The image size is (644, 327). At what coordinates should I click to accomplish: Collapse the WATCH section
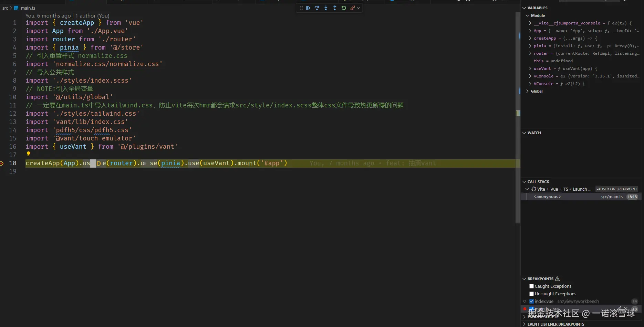(x=524, y=133)
